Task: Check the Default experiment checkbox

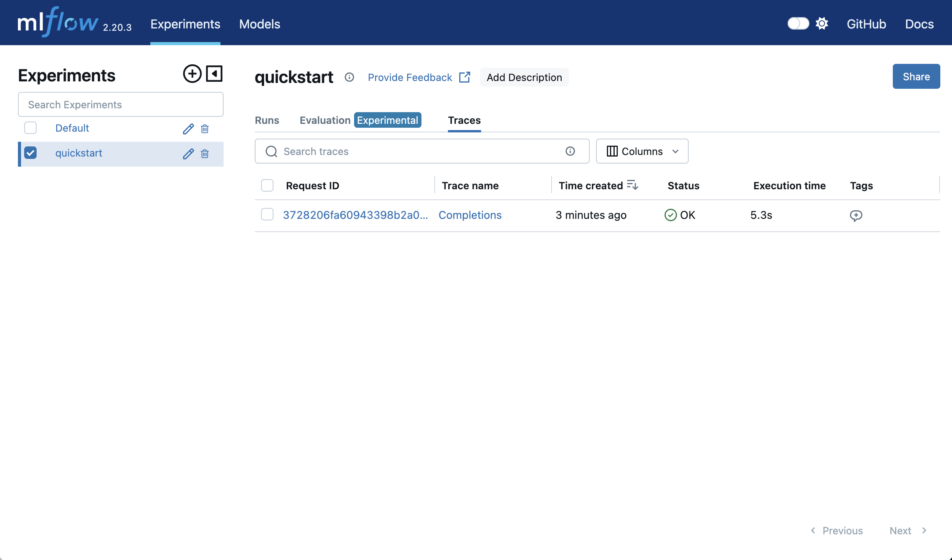Action: pyautogui.click(x=30, y=128)
